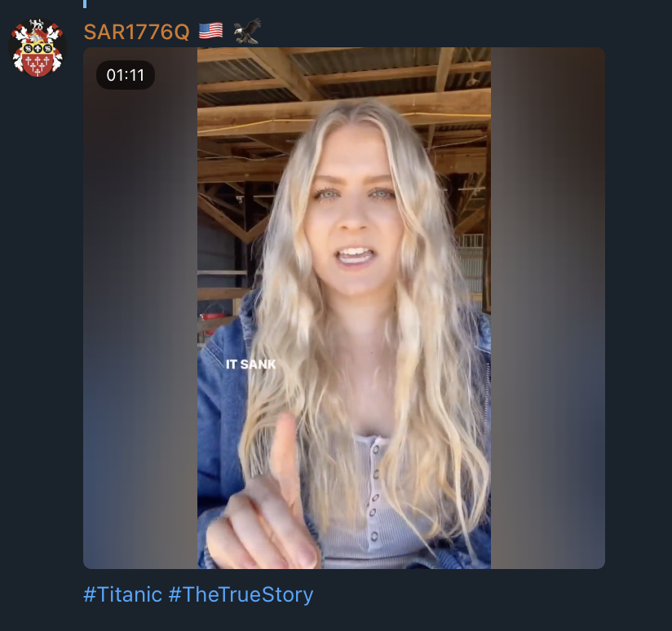Click the 01:11 video duration badge

point(125,75)
